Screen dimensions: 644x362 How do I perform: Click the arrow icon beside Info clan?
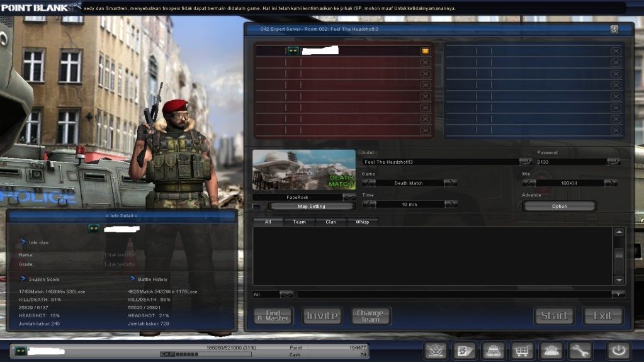[x=23, y=242]
